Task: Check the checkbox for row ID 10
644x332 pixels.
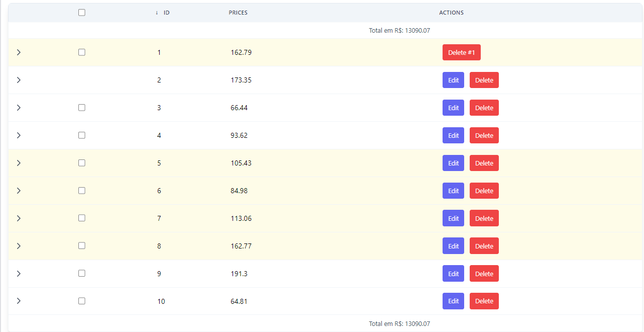Action: (82, 301)
